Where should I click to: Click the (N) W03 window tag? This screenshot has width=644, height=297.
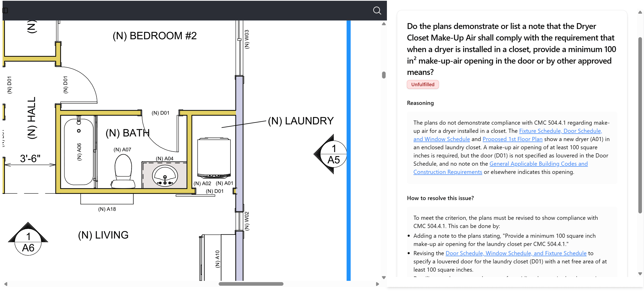(247, 39)
